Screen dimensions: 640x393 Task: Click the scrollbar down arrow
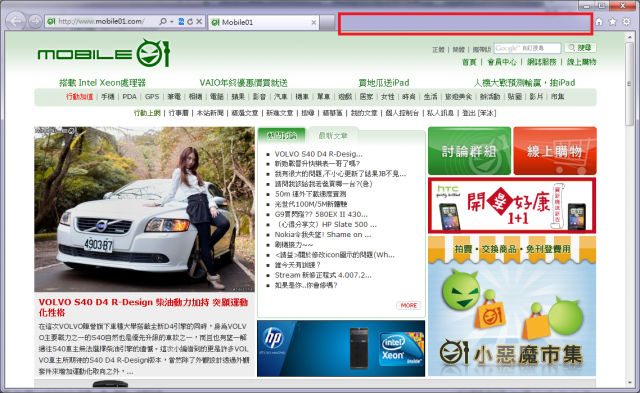[630, 383]
